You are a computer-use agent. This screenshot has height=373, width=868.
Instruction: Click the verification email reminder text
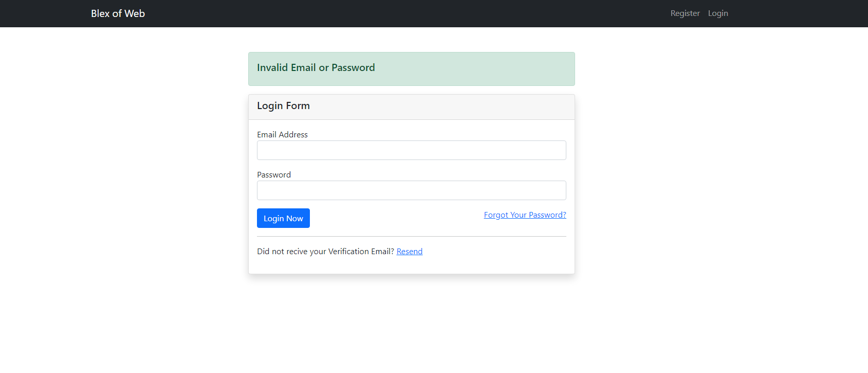tap(325, 251)
